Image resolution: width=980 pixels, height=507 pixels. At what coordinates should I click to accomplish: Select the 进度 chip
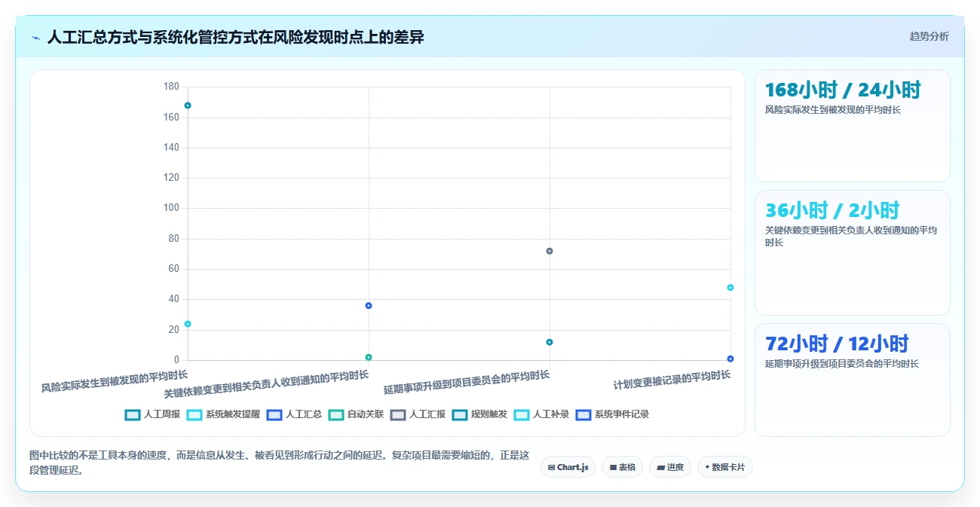tap(669, 467)
